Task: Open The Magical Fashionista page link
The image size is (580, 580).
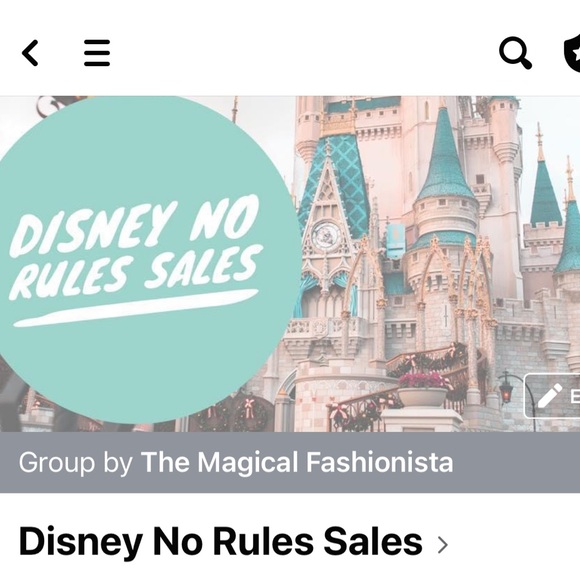Action: click(297, 462)
